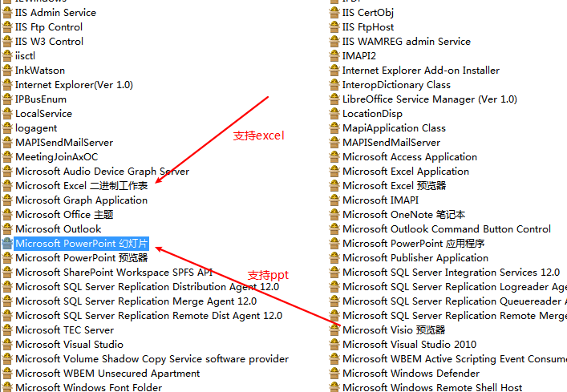This screenshot has width=567, height=392.
Task: Click the icon next to Microsoft Outlook
Action: pyautogui.click(x=7, y=229)
